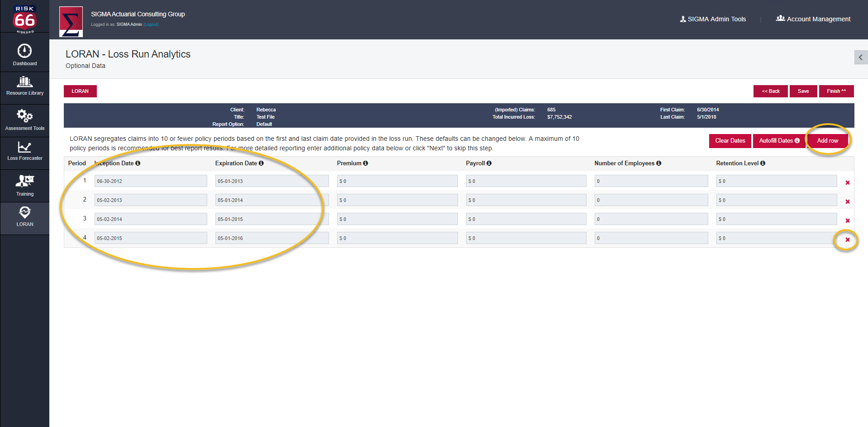868x427 pixels.
Task: Go back with the << Back button
Action: (771, 91)
